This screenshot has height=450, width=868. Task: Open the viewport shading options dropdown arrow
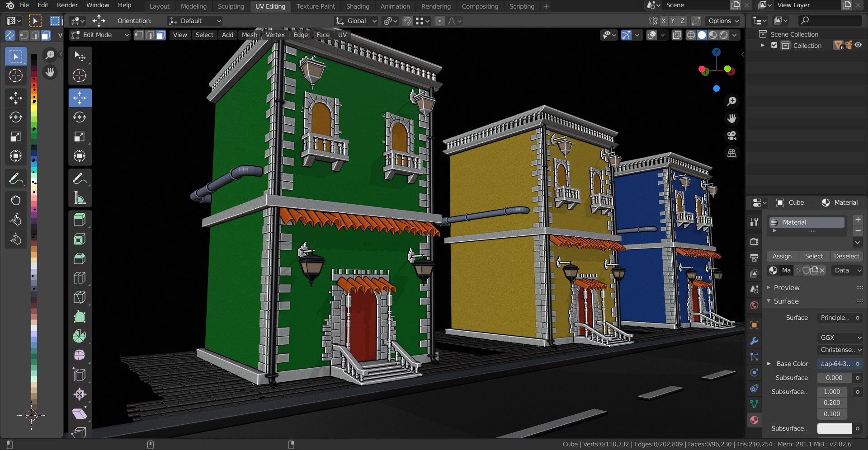pos(735,35)
